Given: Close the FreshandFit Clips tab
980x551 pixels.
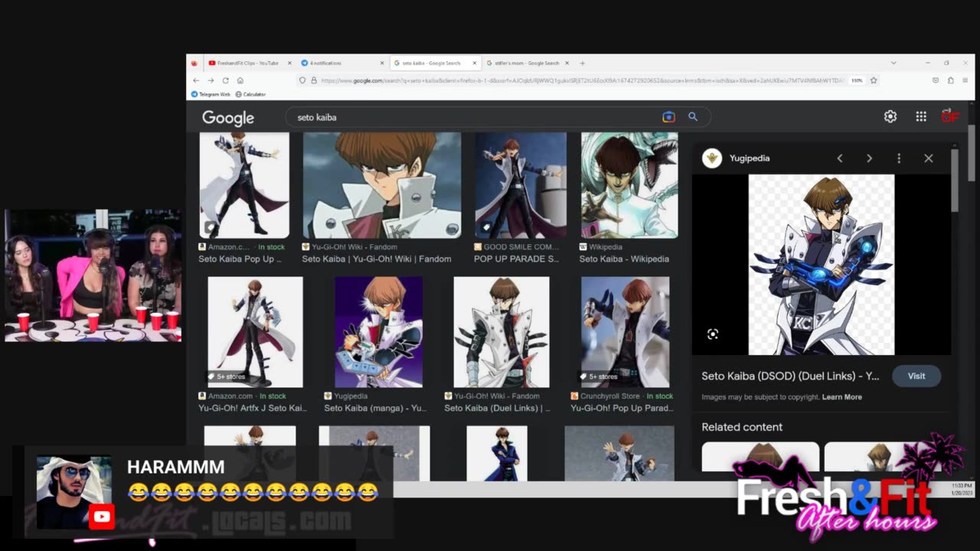Looking at the screenshot, I should pos(289,63).
